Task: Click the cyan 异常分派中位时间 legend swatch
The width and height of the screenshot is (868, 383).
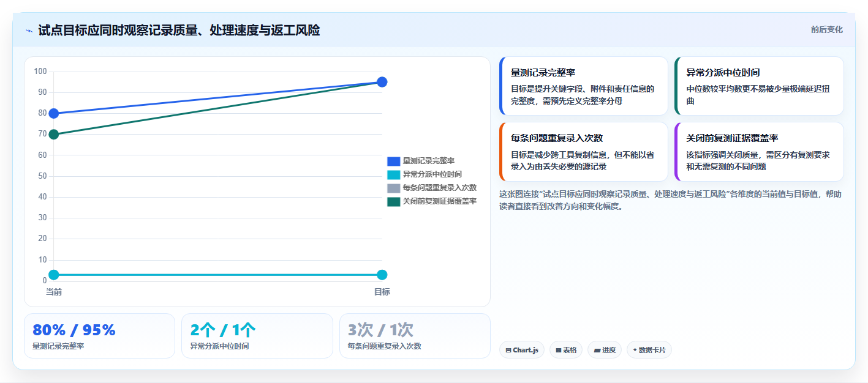Action: coord(393,174)
